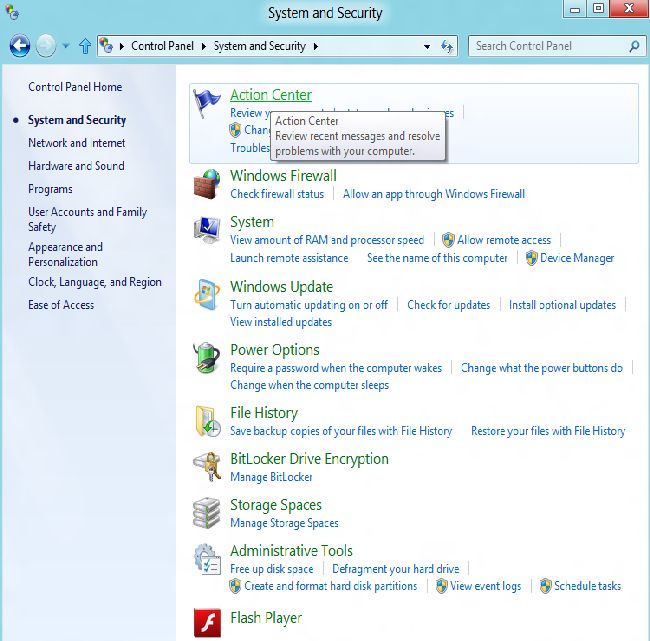Click Change what the power buttons do

pyautogui.click(x=541, y=368)
